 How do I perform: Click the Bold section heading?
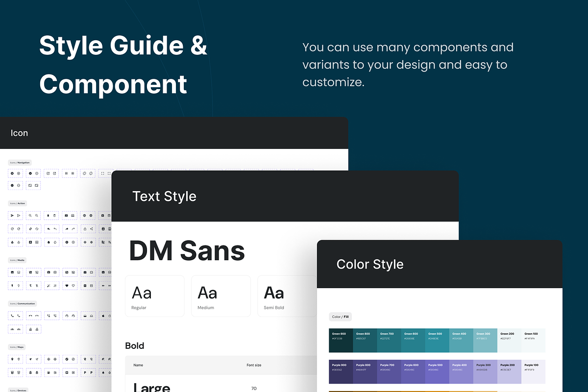[135, 346]
